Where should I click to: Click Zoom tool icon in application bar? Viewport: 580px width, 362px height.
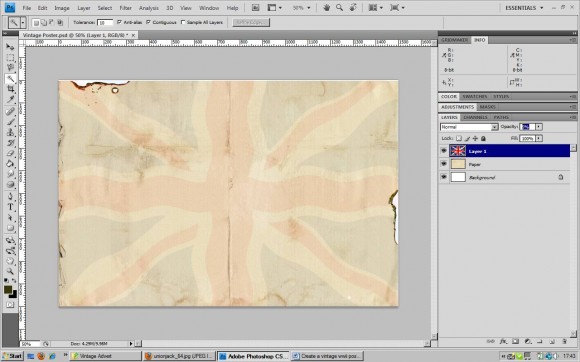point(339,7)
